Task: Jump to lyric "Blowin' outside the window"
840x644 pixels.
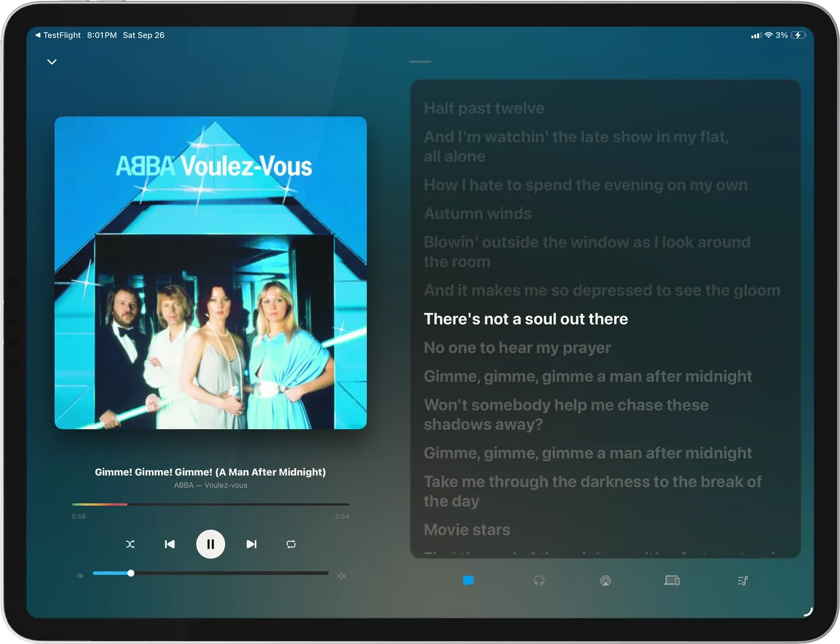Action: [x=587, y=252]
